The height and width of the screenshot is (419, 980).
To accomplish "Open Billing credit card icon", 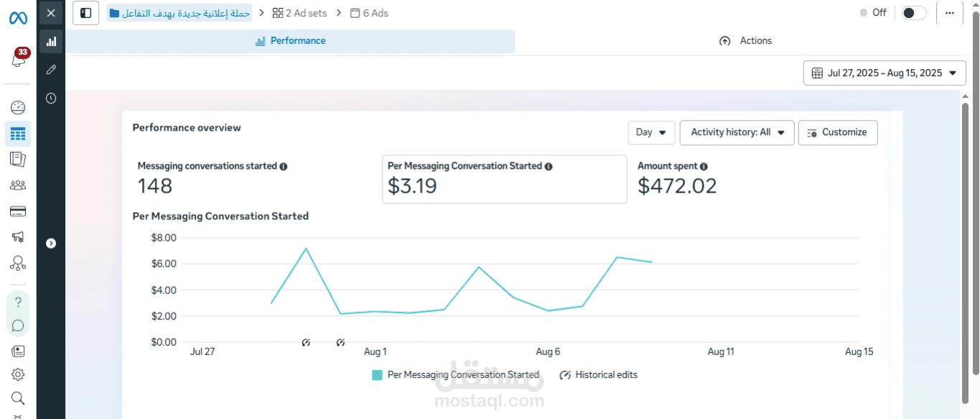I will click(18, 211).
